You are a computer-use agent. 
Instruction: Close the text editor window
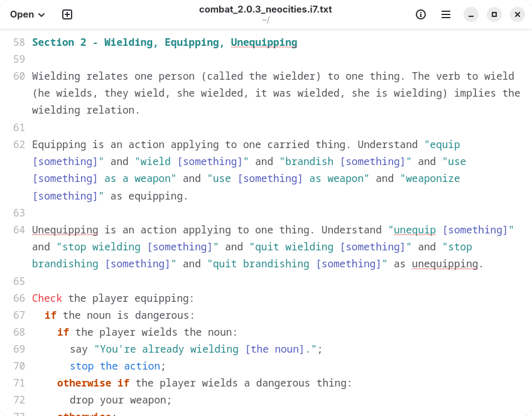pos(518,14)
